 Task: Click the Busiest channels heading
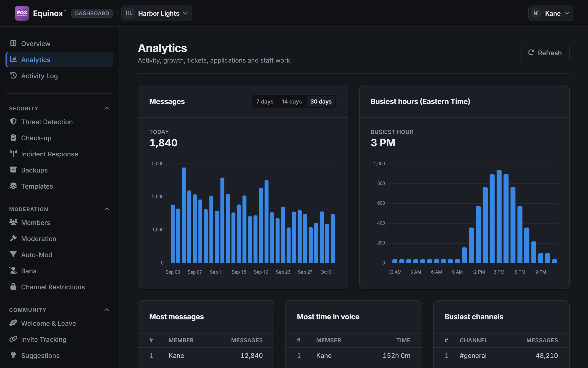click(474, 316)
